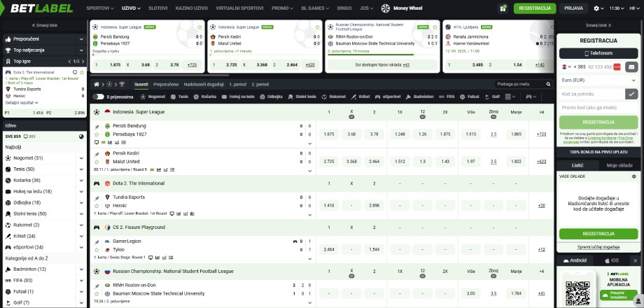This screenshot has width=644, height=308.
Task: Star the Persib Bandung top card
Action: (x=199, y=27)
